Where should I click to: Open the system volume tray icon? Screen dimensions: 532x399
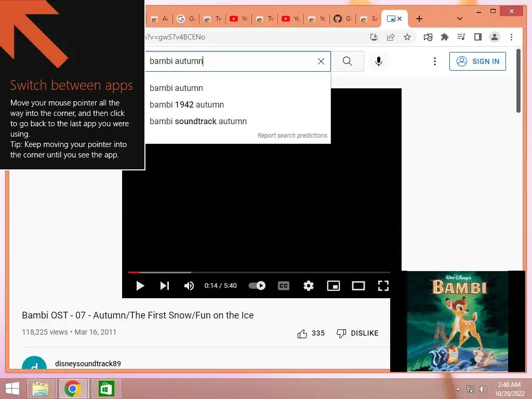click(x=483, y=389)
